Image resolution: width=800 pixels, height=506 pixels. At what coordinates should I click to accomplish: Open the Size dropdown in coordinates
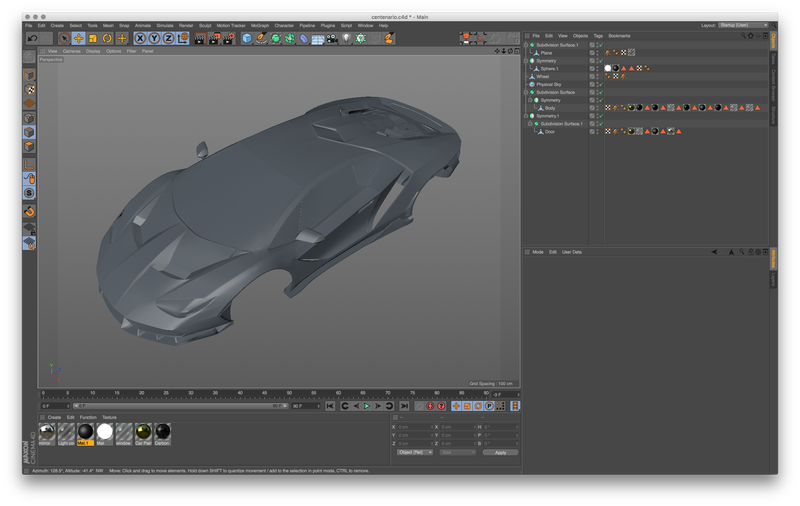[x=458, y=452]
